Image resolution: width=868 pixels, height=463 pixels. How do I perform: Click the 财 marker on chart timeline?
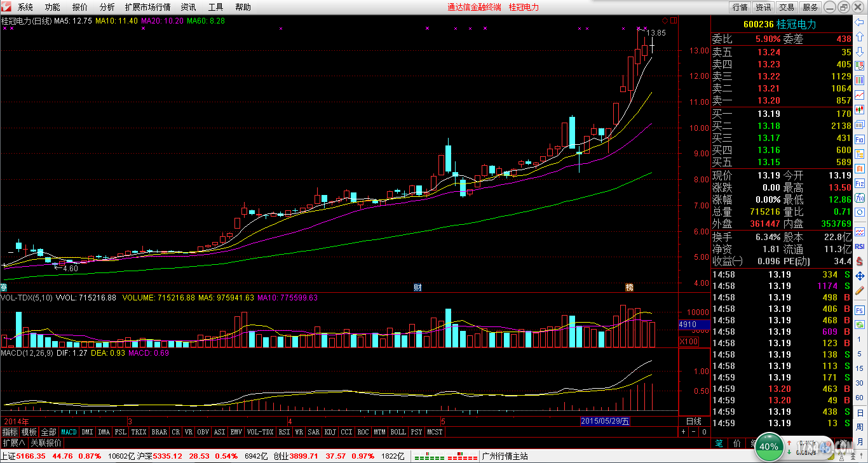coord(417,287)
